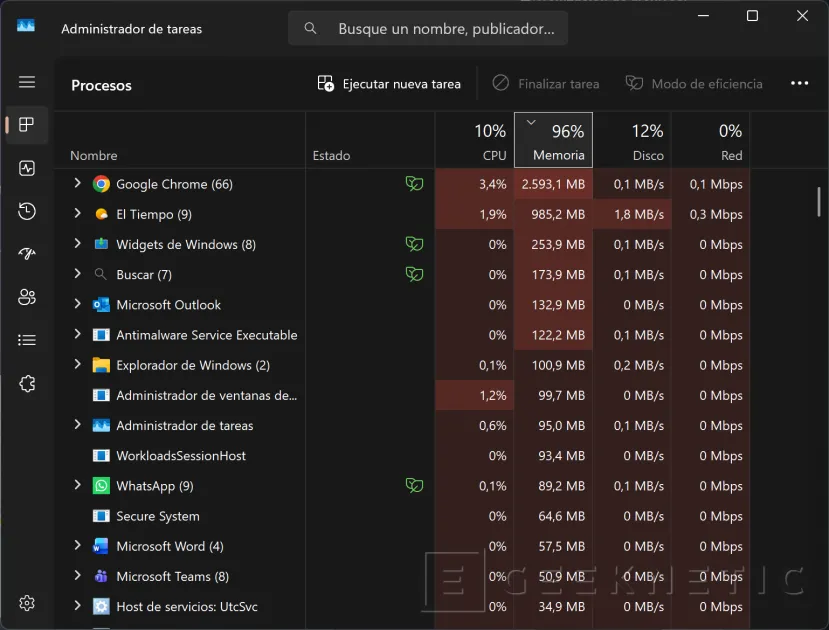Sort processes by the Red column
The width and height of the screenshot is (829, 630).
711,140
